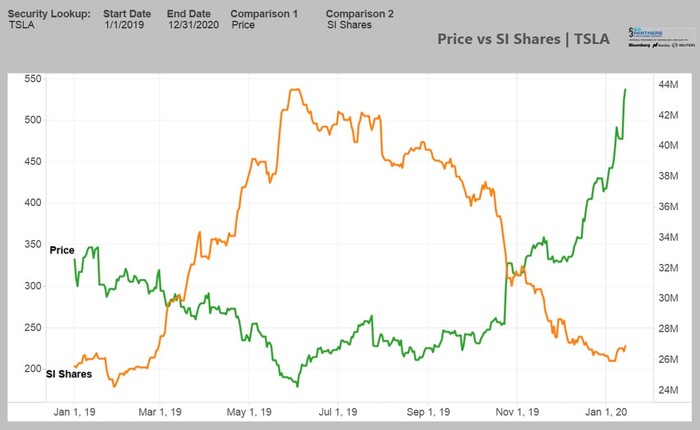This screenshot has width=700, height=430.
Task: Select the Nov 1, 19 axis marker
Action: tap(517, 412)
